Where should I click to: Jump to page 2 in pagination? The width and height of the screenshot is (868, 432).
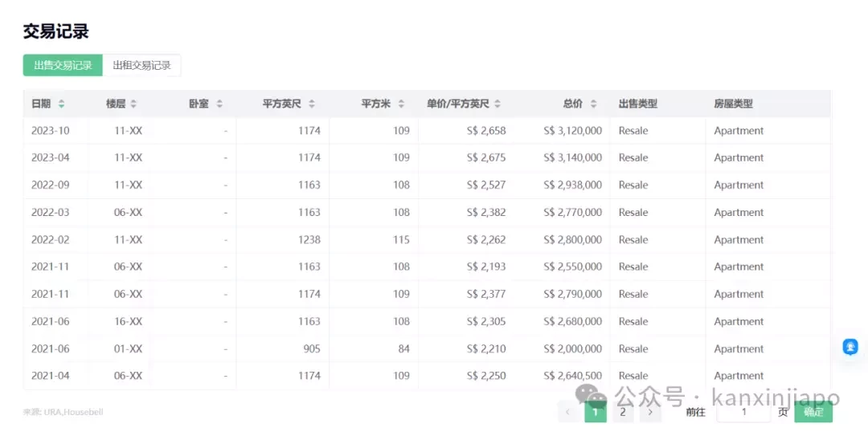(623, 412)
